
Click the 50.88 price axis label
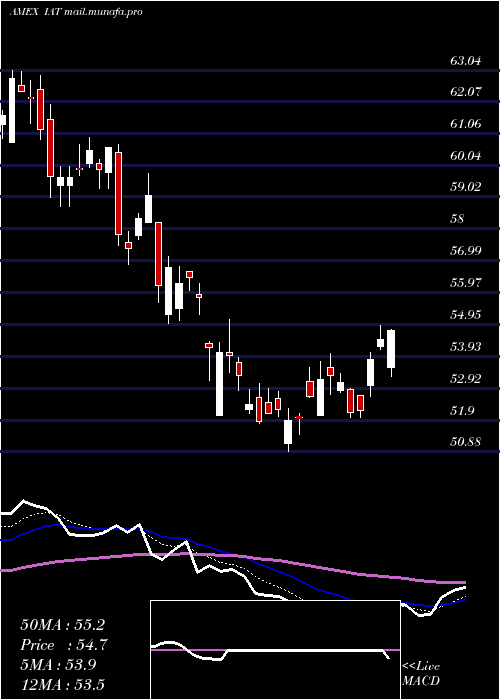click(466, 442)
